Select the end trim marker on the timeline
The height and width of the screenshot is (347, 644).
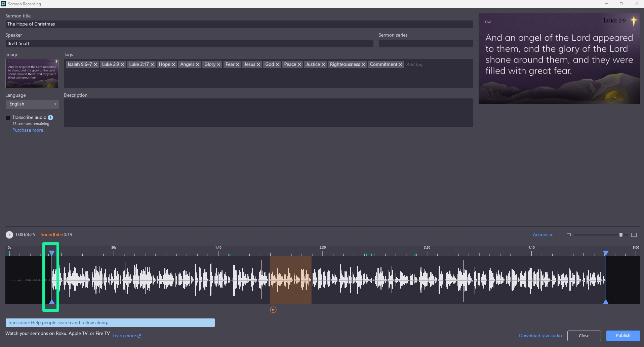pos(606,253)
